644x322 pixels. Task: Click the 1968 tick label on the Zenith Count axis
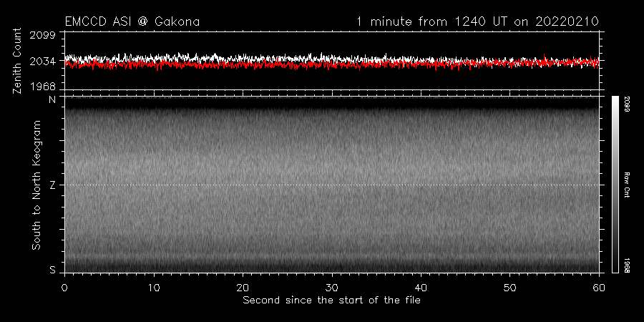coord(43,87)
